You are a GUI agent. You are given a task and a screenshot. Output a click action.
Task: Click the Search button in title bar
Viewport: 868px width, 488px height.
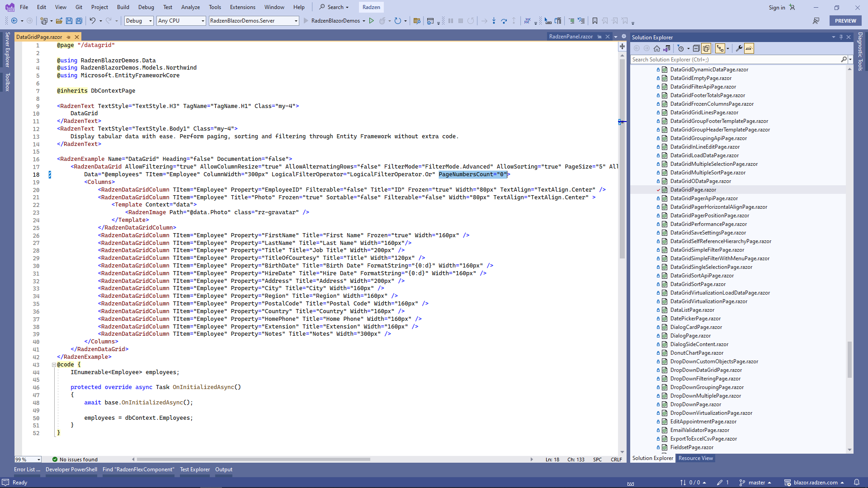334,7
